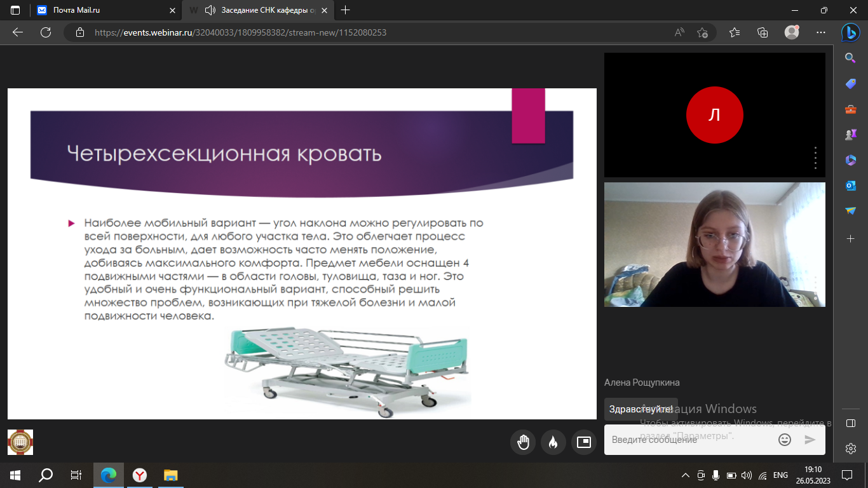Open the emoji picker in chat
The image size is (868, 488).
pos(785,440)
